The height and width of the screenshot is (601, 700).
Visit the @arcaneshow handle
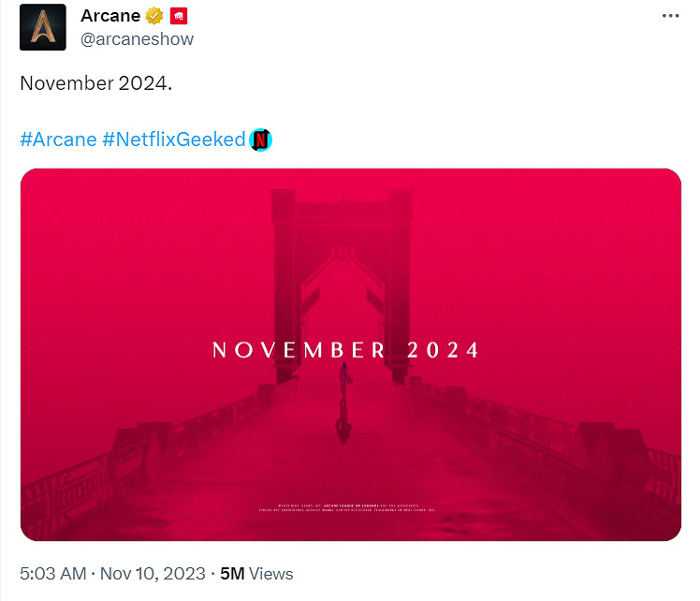pyautogui.click(x=137, y=38)
